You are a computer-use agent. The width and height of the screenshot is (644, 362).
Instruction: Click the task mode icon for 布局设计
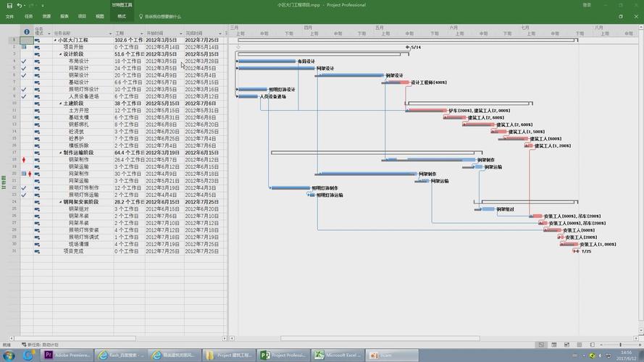[38, 62]
